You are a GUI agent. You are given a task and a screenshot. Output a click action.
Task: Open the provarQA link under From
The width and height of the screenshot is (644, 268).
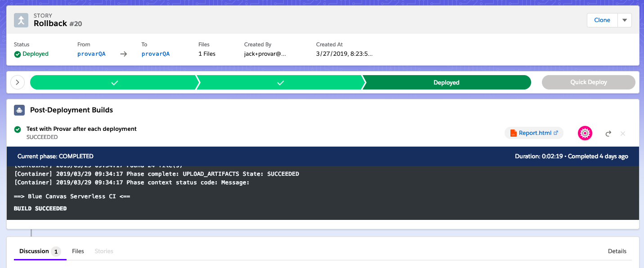tap(91, 54)
